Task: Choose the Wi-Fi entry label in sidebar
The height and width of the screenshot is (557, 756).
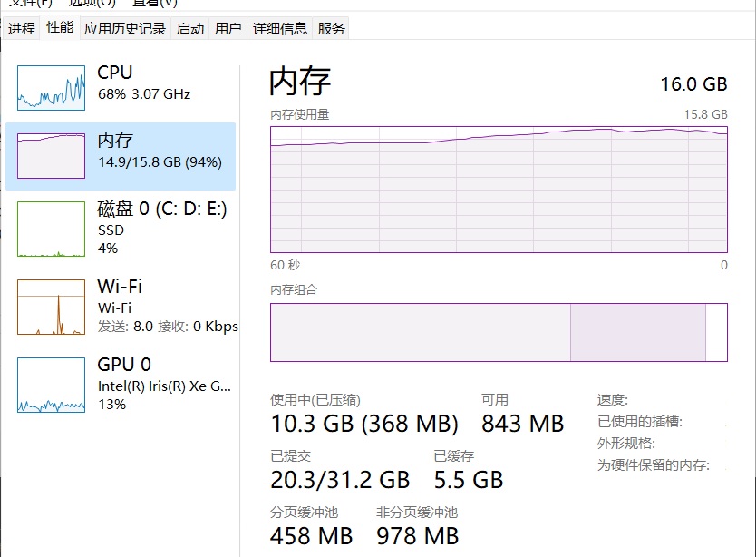Action: (120, 287)
